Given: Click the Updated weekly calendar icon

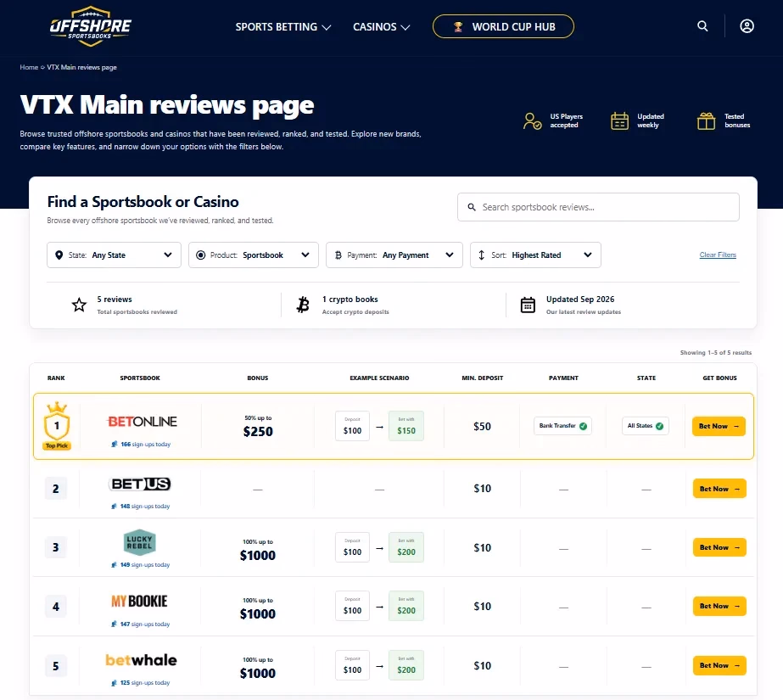Looking at the screenshot, I should tap(619, 120).
